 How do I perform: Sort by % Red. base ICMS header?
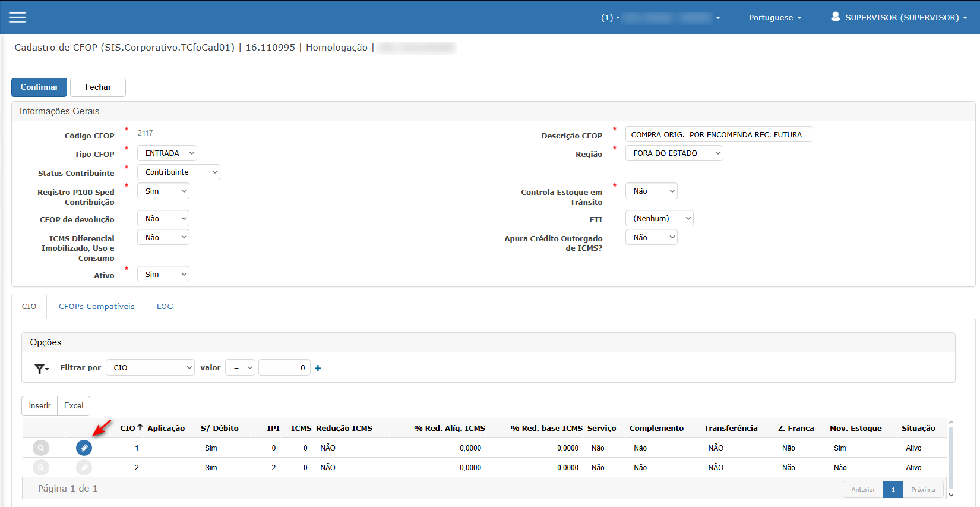pos(546,428)
